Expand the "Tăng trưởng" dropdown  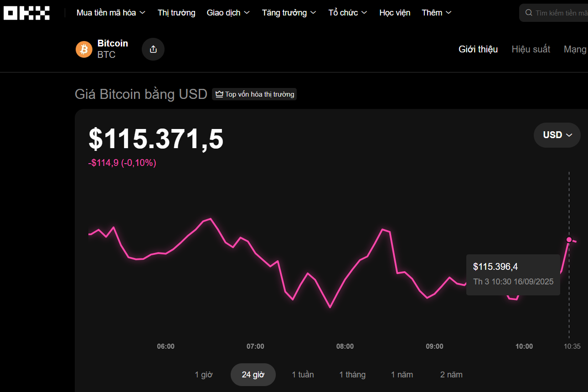pos(289,12)
